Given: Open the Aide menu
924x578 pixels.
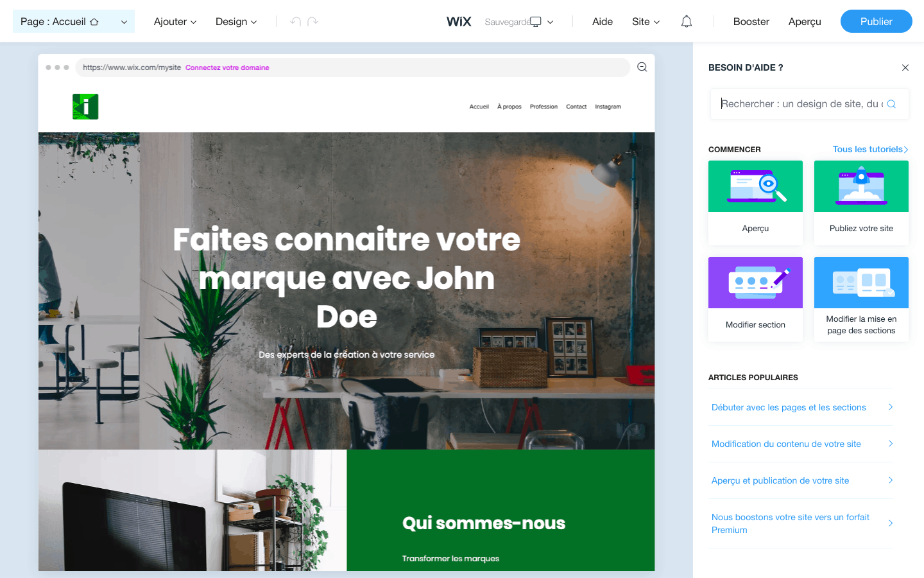Looking at the screenshot, I should tap(603, 22).
